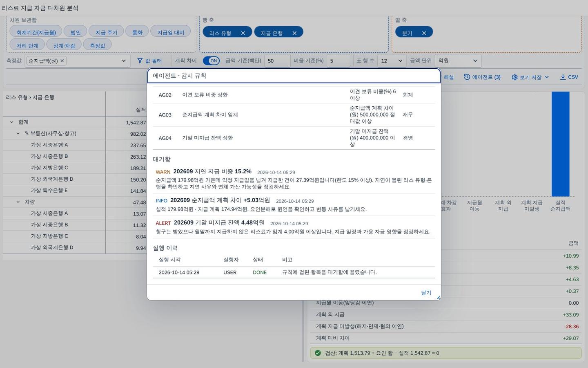
Task: Open the INFO 순지급액 계획 차이 item
Action: coord(294,204)
